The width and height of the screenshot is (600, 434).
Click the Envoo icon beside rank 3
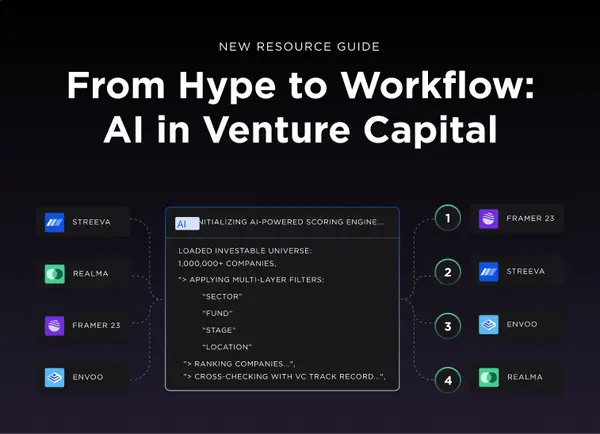pos(489,325)
